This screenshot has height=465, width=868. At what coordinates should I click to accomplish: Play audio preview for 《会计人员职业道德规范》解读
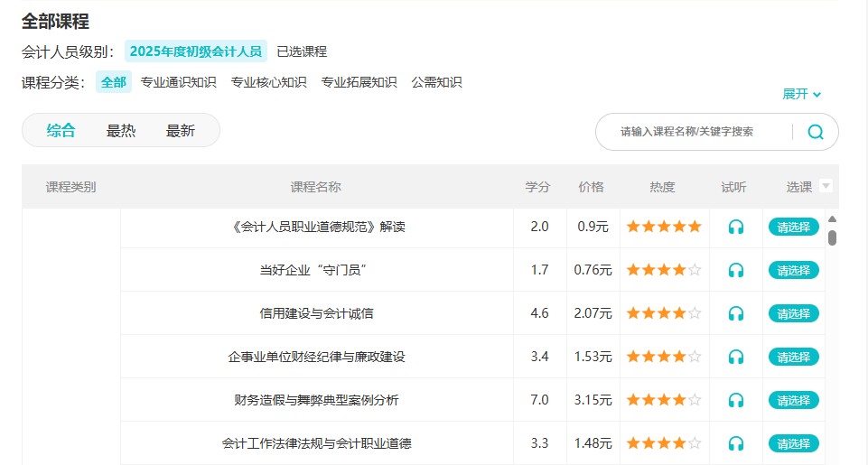click(735, 227)
